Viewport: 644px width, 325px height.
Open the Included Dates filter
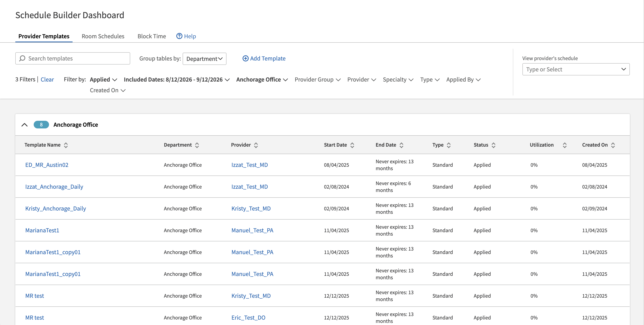(177, 79)
